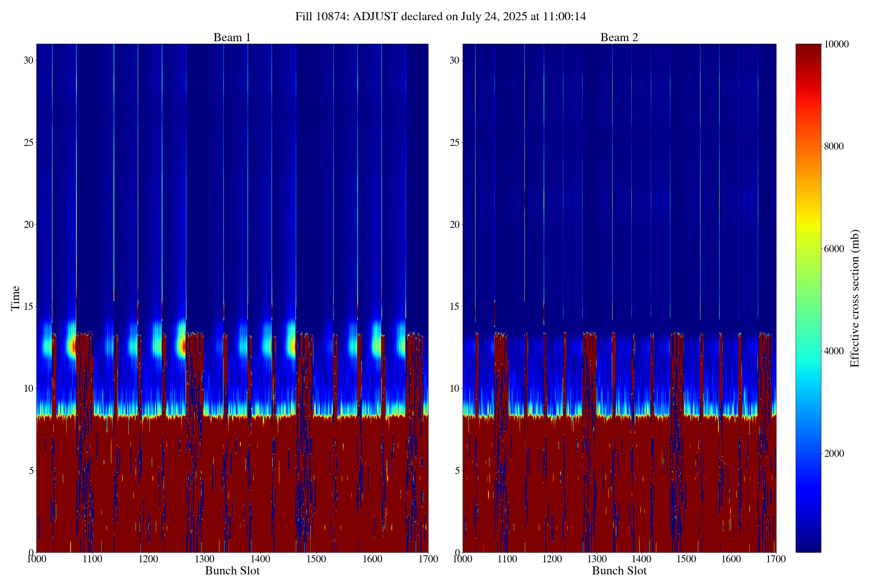Click Beam 2 y-axis tick 15
Screen dimensions: 882x588
tap(454, 306)
